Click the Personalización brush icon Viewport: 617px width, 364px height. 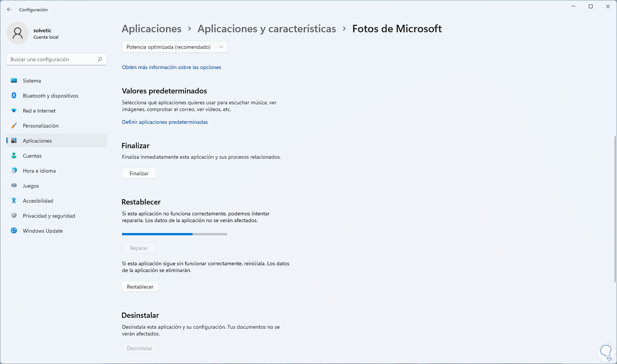pos(14,126)
